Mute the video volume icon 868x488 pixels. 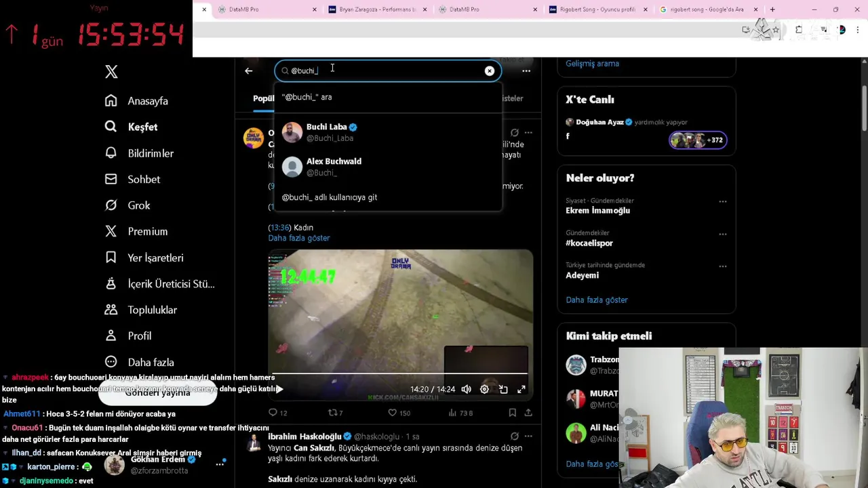(x=467, y=389)
